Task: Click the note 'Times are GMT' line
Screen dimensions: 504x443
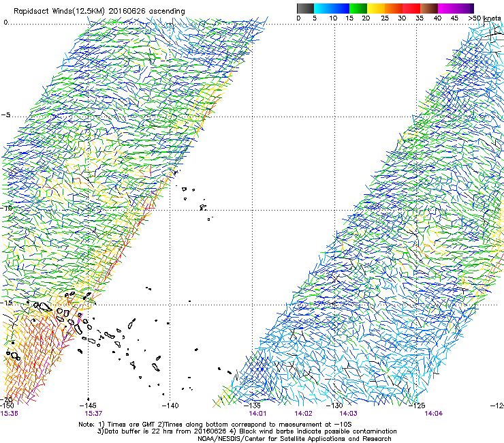Action: click(x=215, y=425)
